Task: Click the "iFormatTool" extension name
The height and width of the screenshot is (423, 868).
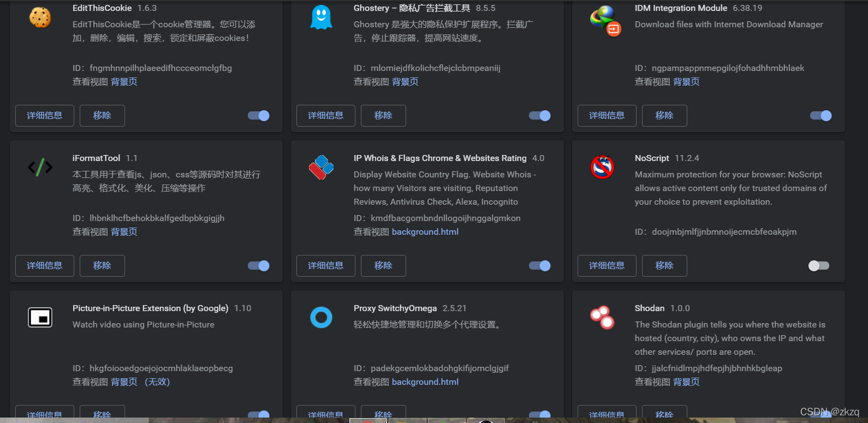Action: pos(96,158)
